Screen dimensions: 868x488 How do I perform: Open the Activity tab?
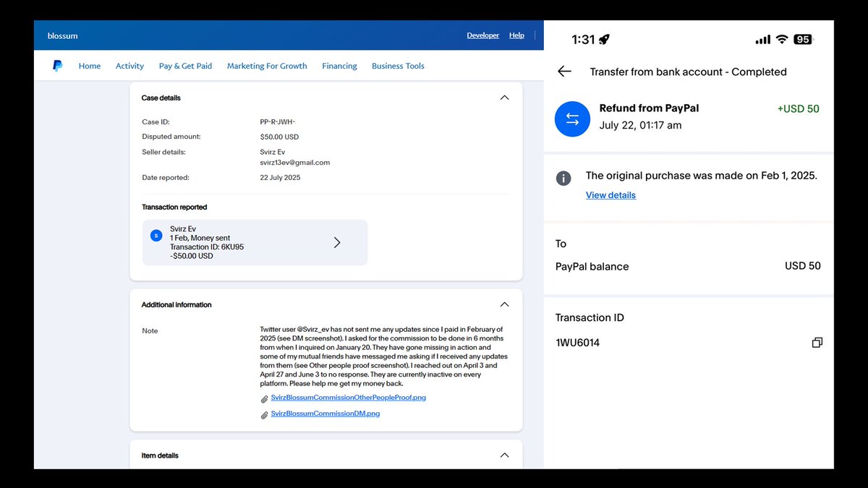click(x=129, y=66)
